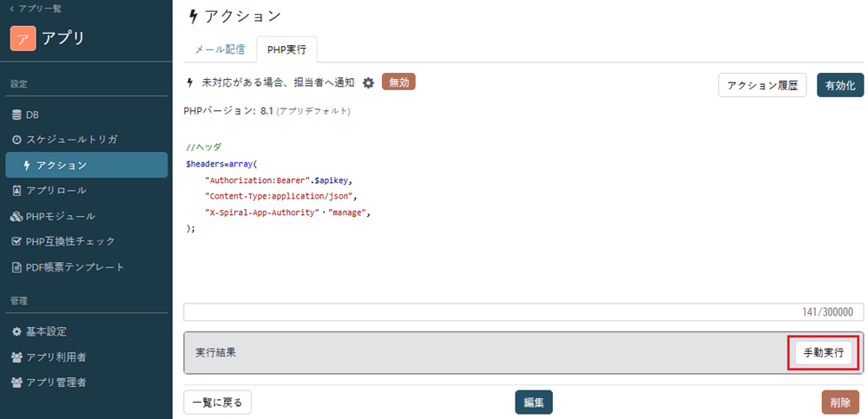
Task: Click the 基本設定 gear icon in sidebar
Action: (16, 331)
